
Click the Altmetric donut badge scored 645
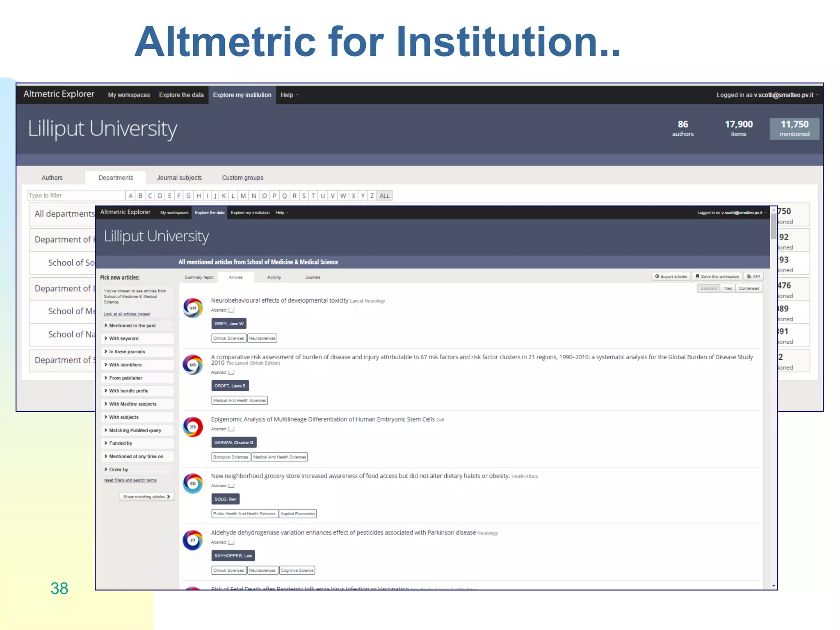click(x=193, y=365)
